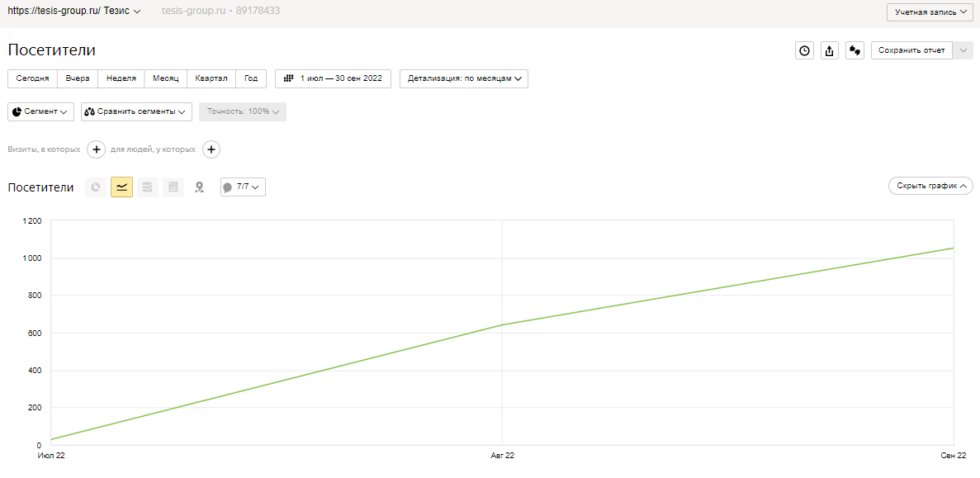Switch to the pie chart view icon
The image size is (980, 478).
96,187
